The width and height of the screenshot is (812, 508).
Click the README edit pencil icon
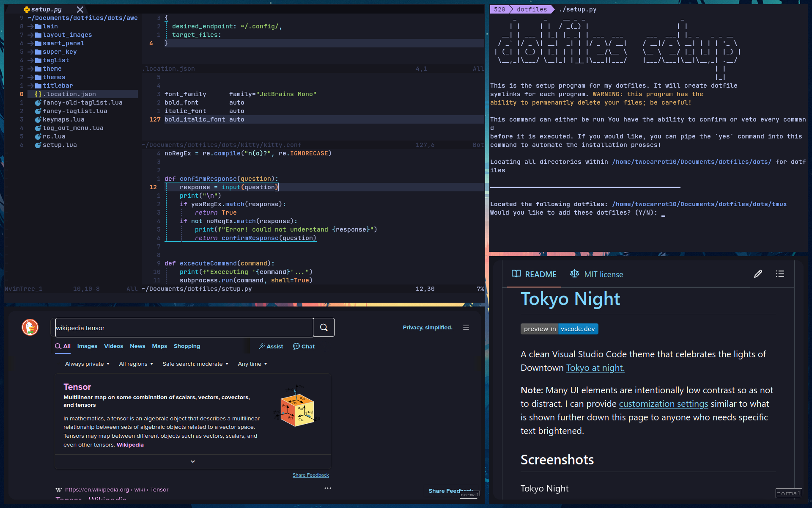pyautogui.click(x=758, y=274)
